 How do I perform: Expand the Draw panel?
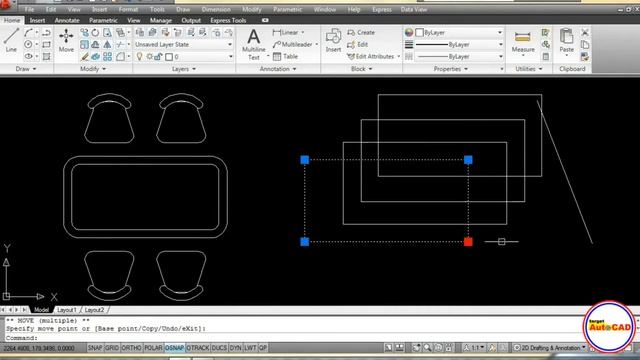point(26,69)
